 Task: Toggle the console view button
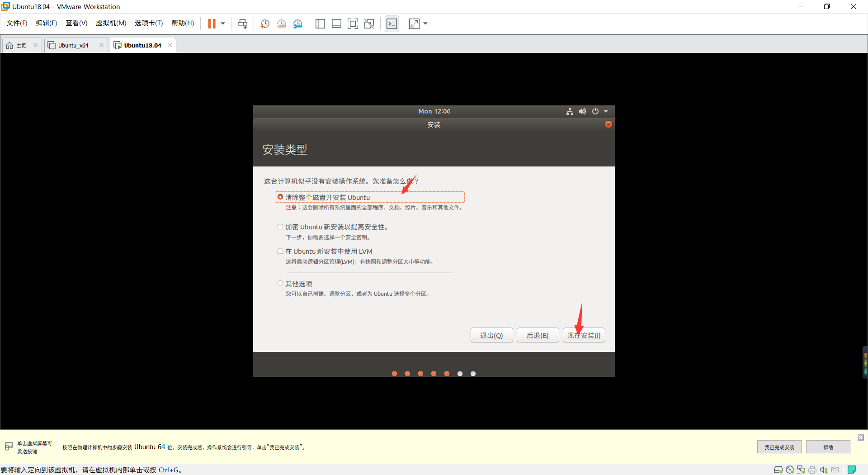(x=392, y=24)
